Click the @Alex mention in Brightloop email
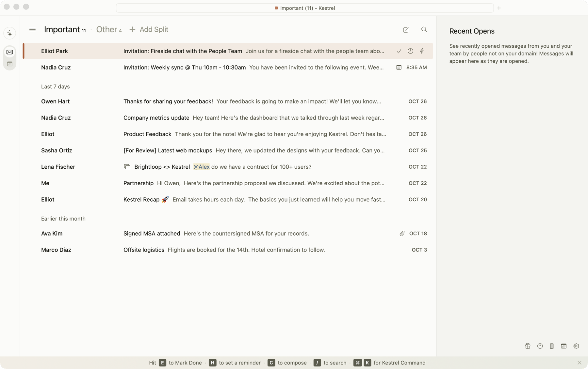Screen dimensions: 588x369 click(201, 167)
